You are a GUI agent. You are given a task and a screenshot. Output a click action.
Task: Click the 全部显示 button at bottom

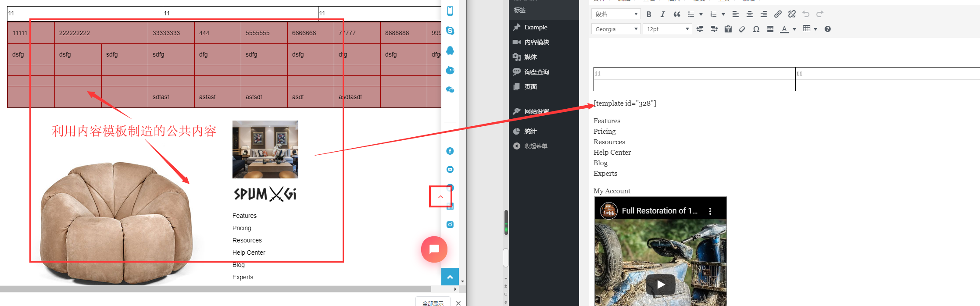433,303
